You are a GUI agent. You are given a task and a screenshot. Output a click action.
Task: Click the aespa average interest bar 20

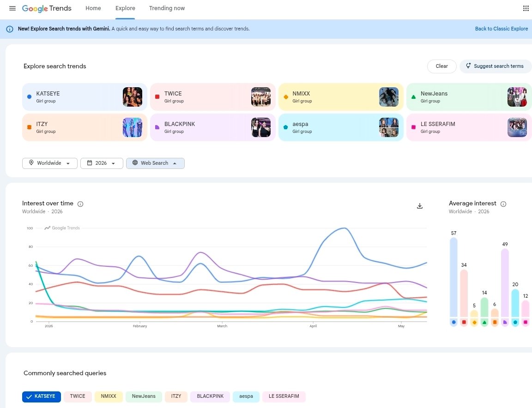pyautogui.click(x=515, y=303)
